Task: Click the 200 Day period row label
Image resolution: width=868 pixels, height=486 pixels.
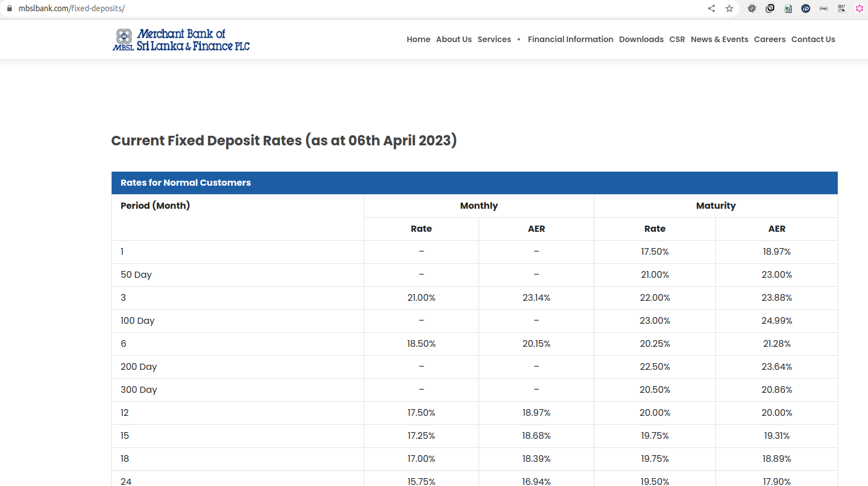Action: [x=139, y=367]
